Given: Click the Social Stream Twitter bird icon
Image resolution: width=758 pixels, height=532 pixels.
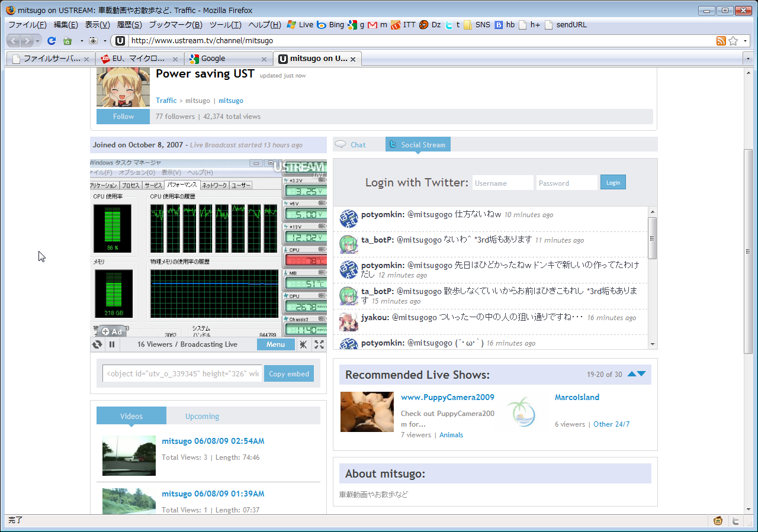Looking at the screenshot, I should pyautogui.click(x=393, y=144).
